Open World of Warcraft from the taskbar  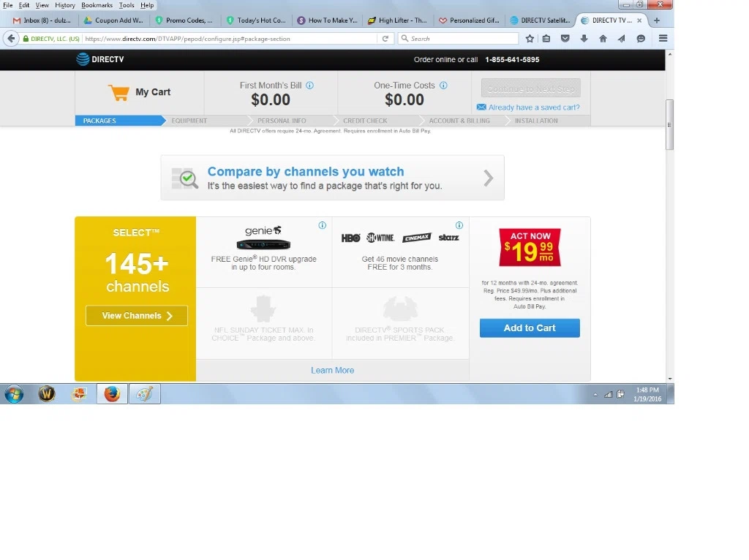[47, 394]
